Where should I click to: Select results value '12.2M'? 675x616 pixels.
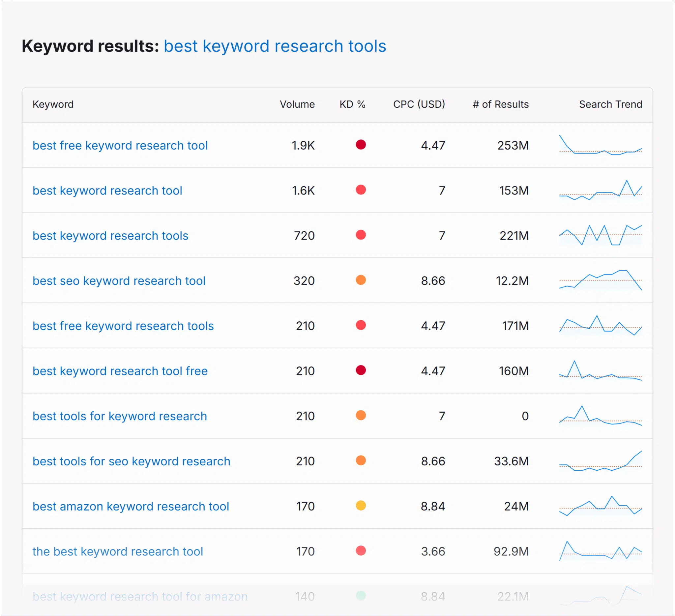(x=512, y=281)
